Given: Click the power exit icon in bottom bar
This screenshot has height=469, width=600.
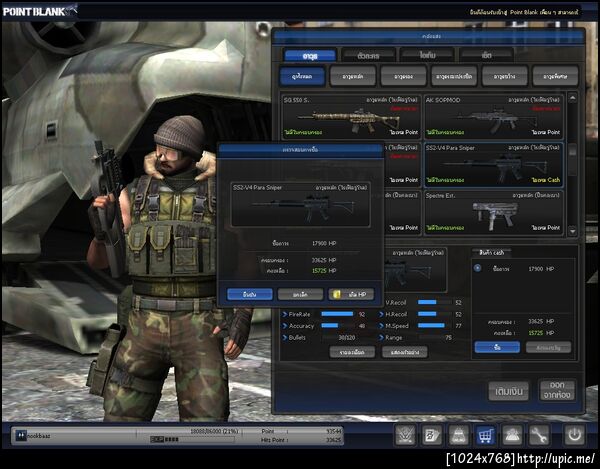Looking at the screenshot, I should 574,435.
